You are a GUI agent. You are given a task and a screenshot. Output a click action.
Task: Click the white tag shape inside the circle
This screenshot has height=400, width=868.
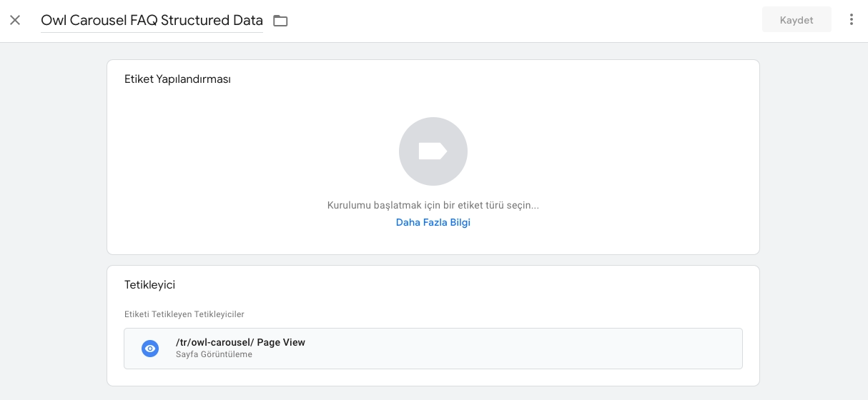point(433,151)
